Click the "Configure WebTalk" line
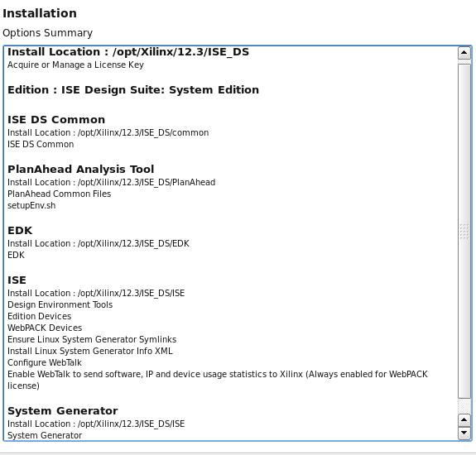 pos(45,363)
